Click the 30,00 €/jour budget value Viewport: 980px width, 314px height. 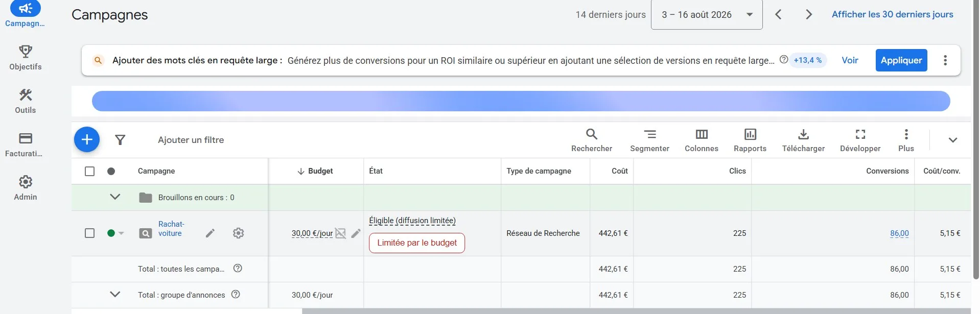tap(312, 233)
